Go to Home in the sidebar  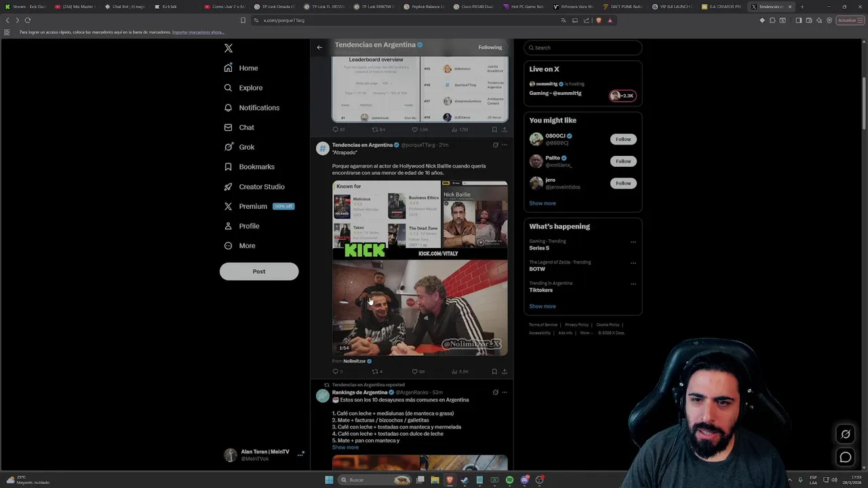pyautogui.click(x=241, y=68)
